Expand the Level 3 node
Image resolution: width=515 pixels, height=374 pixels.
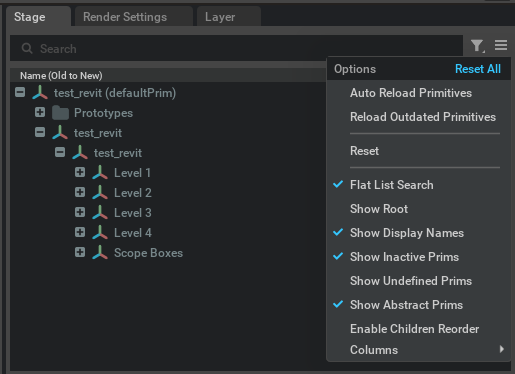point(80,212)
